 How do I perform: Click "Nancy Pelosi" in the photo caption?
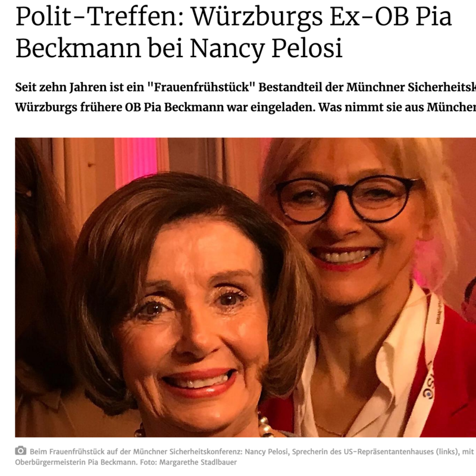266,452
